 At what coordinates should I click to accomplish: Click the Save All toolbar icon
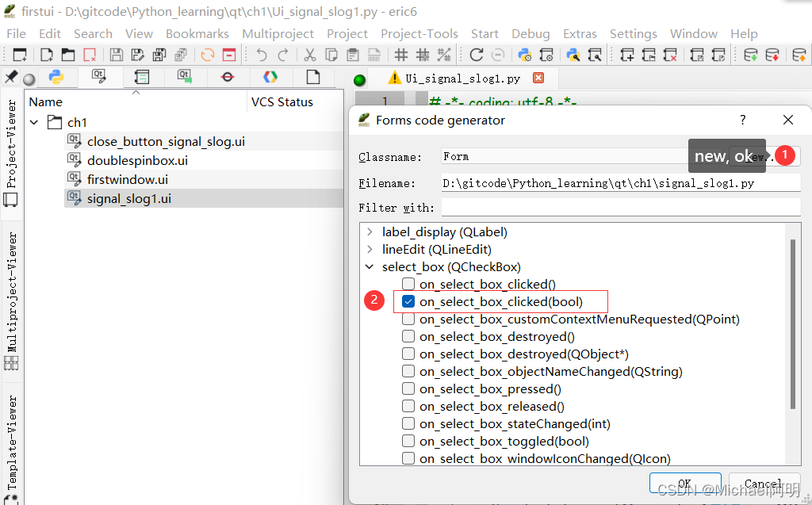(x=159, y=55)
